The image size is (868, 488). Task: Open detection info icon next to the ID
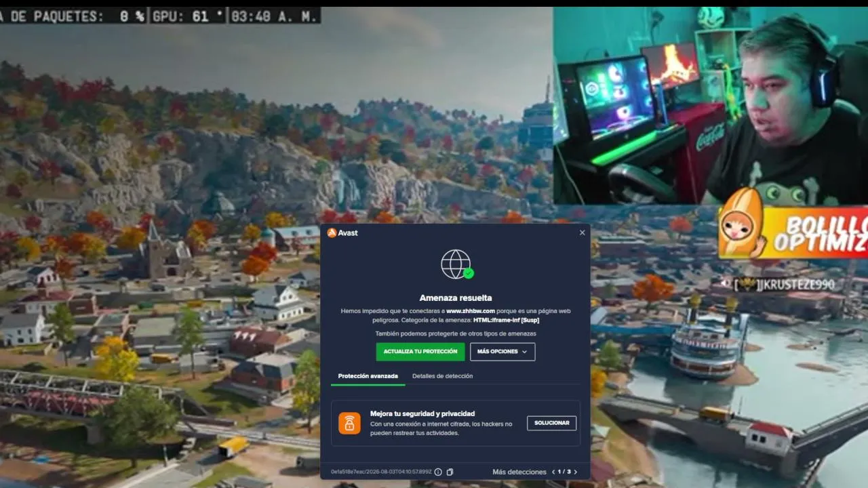(x=438, y=472)
